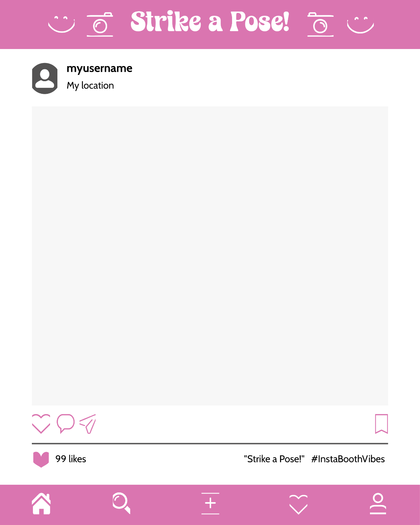
Task: View the 99 likes count
Action: click(71, 459)
